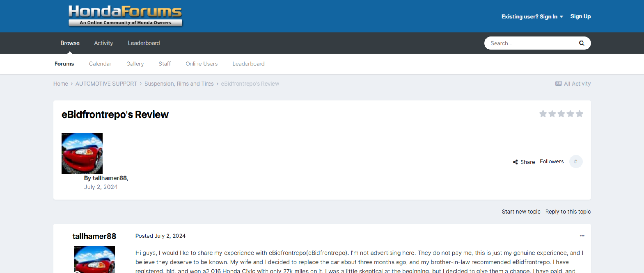
Task: Select the Staff submenu item
Action: (165, 64)
